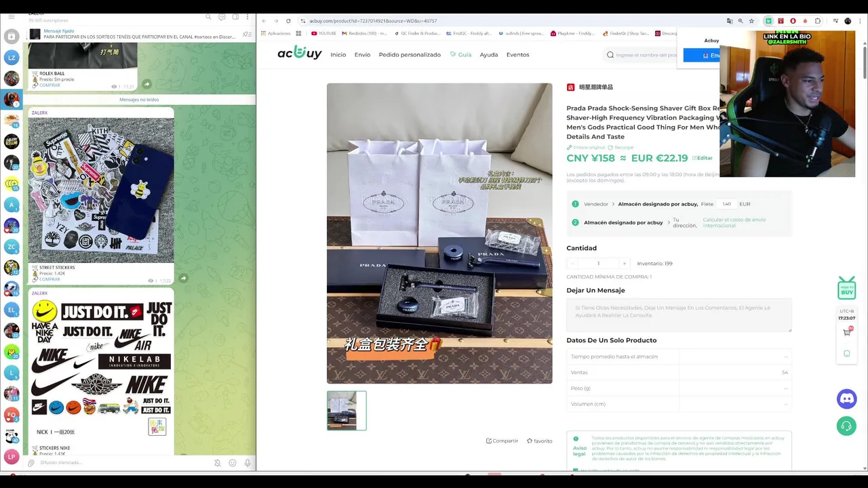Screen dimensions: 868x488
Task: Forward the STREET STICKERS post
Action: tap(183, 278)
